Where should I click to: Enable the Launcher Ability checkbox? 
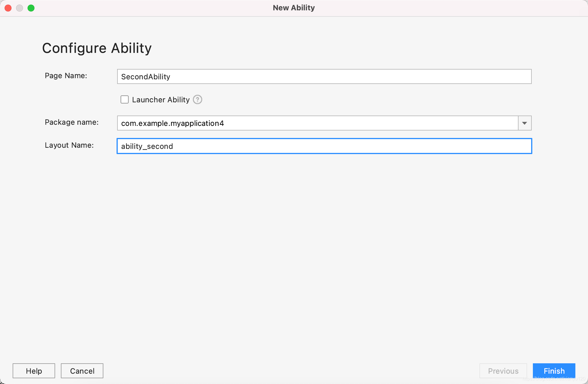(x=125, y=99)
